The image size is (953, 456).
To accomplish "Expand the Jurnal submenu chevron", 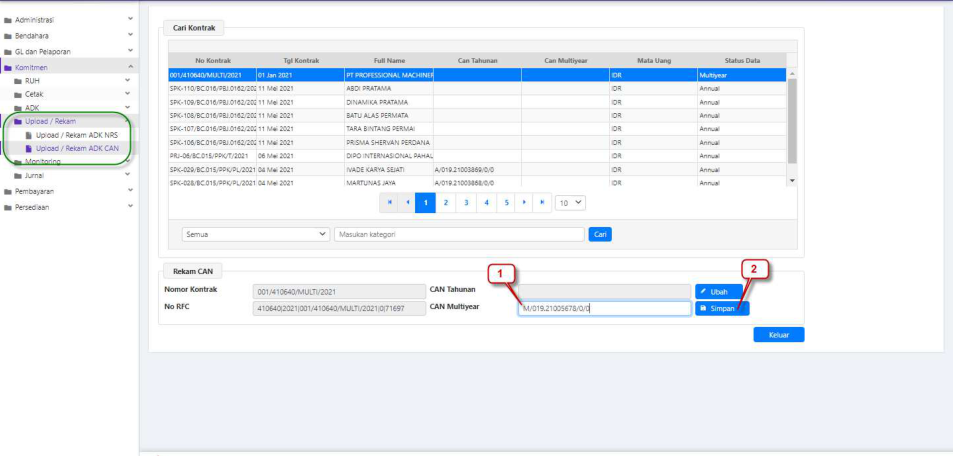I will (x=130, y=175).
